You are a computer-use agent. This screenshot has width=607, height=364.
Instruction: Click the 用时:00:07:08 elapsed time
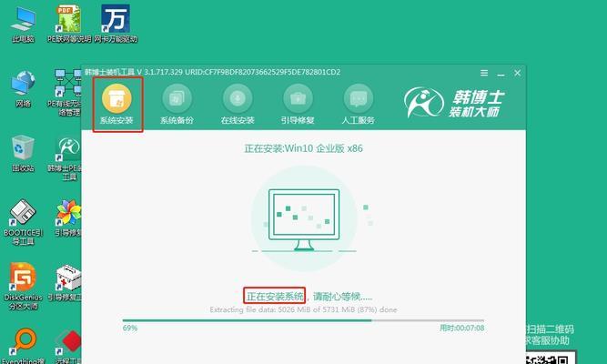coord(461,328)
